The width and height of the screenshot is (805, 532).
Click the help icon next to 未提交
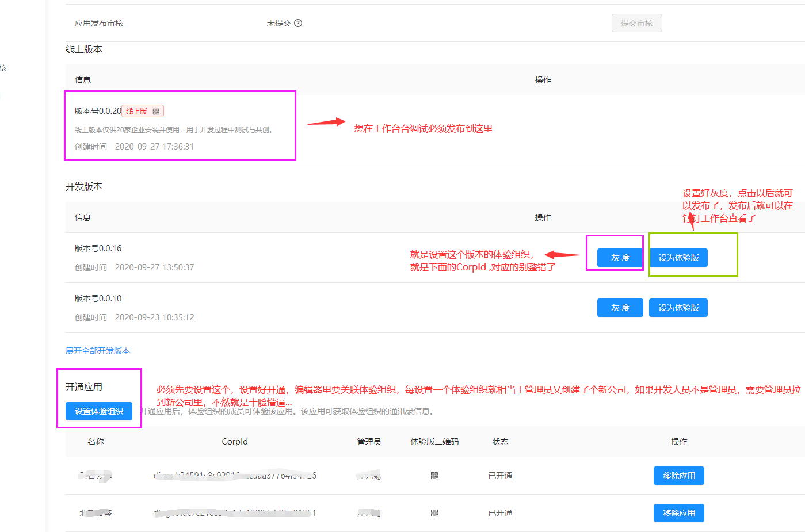click(x=298, y=23)
